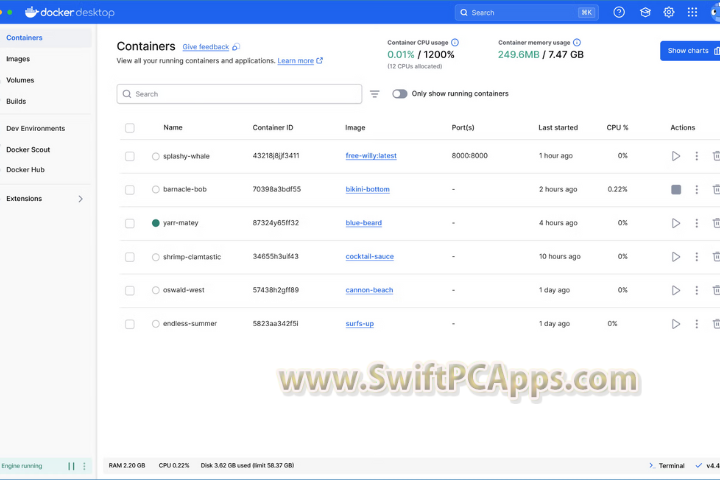Open Dev Environments in sidebar
The height and width of the screenshot is (480, 720).
[x=35, y=128]
